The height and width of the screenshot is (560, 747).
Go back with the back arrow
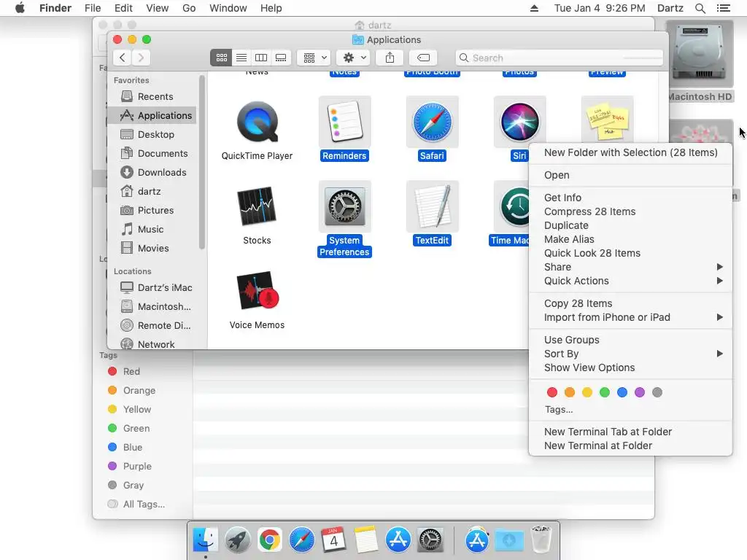(x=123, y=58)
